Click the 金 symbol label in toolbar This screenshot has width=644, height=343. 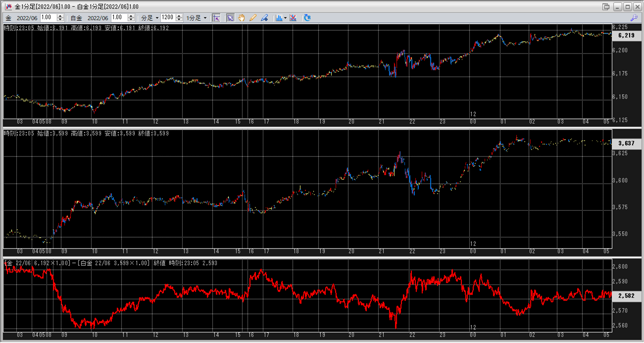[x=8, y=18]
